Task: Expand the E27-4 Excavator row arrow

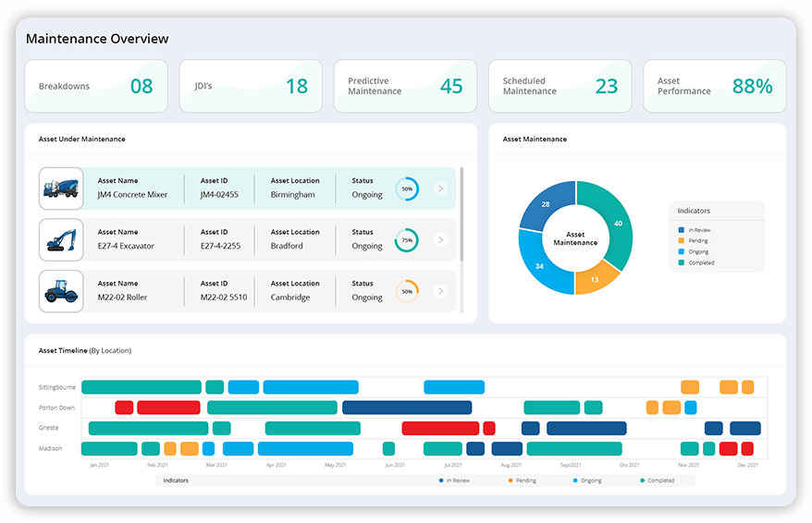Action: point(440,240)
